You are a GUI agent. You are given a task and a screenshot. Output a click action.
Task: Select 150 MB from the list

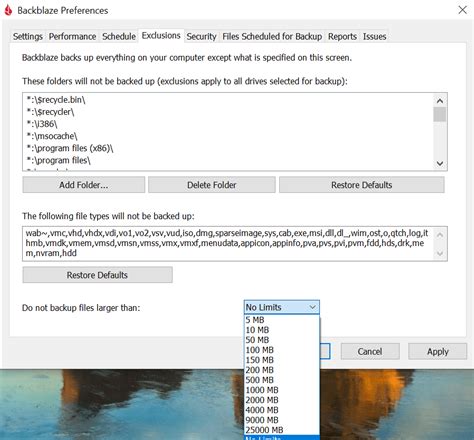coord(282,360)
